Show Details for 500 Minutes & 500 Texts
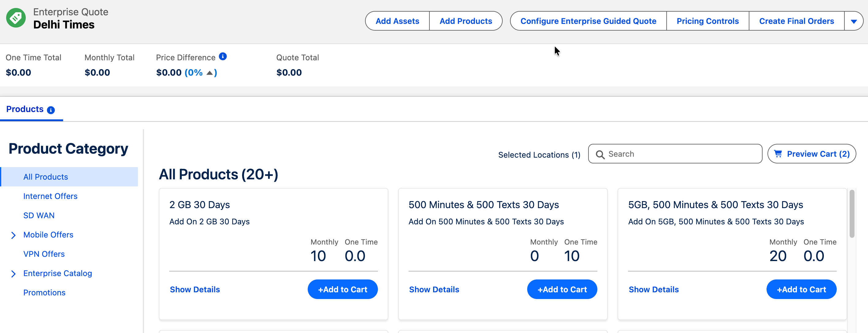868x333 pixels. [434, 289]
